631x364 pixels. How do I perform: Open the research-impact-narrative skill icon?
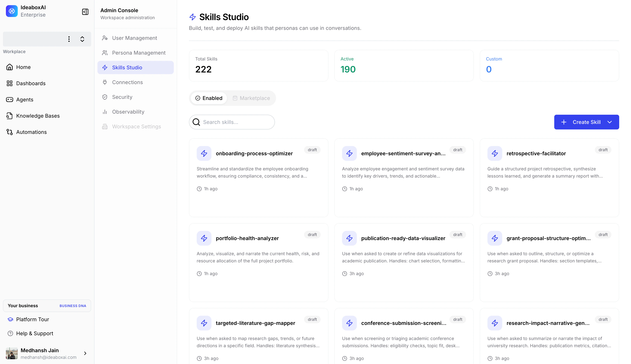click(x=495, y=323)
